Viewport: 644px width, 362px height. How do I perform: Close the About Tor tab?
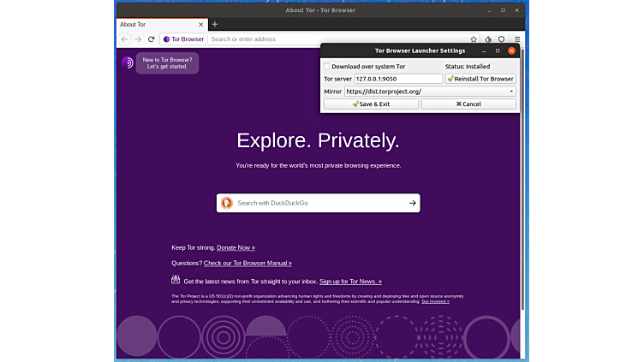pos(201,24)
